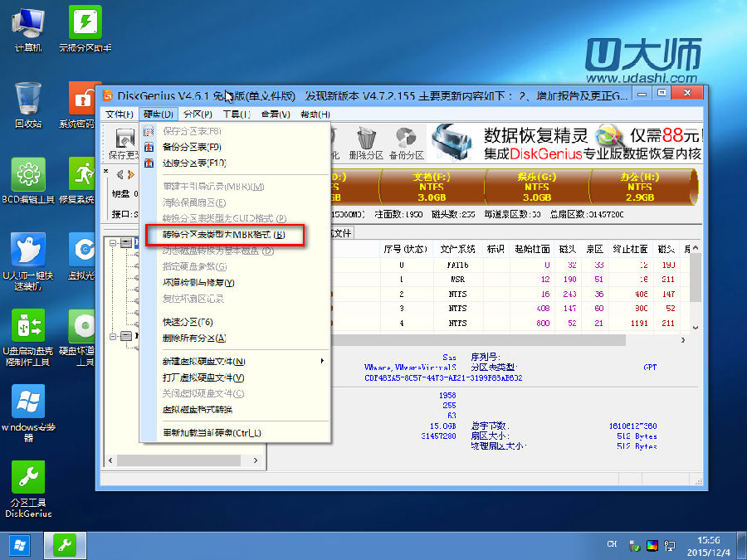Open BCD编辑工具 desktop icon

(28, 181)
